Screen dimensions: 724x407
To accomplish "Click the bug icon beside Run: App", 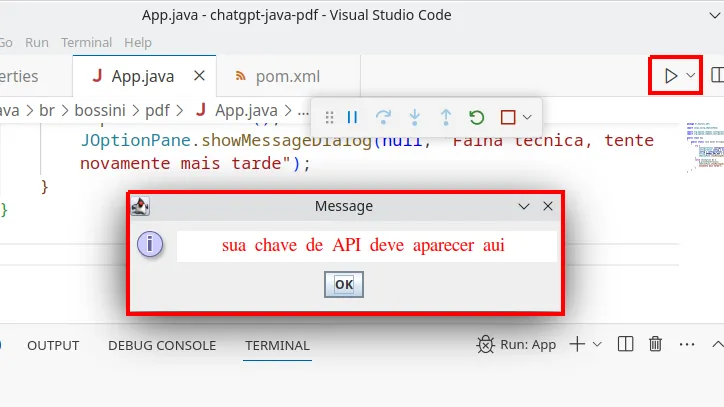I will [486, 345].
